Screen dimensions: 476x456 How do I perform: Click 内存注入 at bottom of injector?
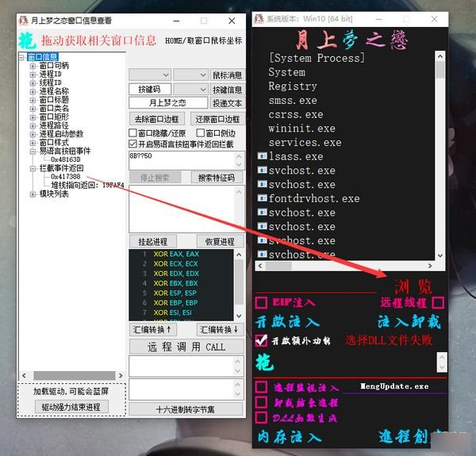[x=290, y=437]
